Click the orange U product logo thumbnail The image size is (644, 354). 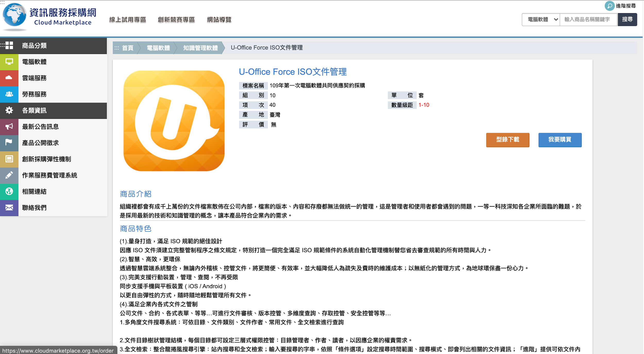point(174,121)
